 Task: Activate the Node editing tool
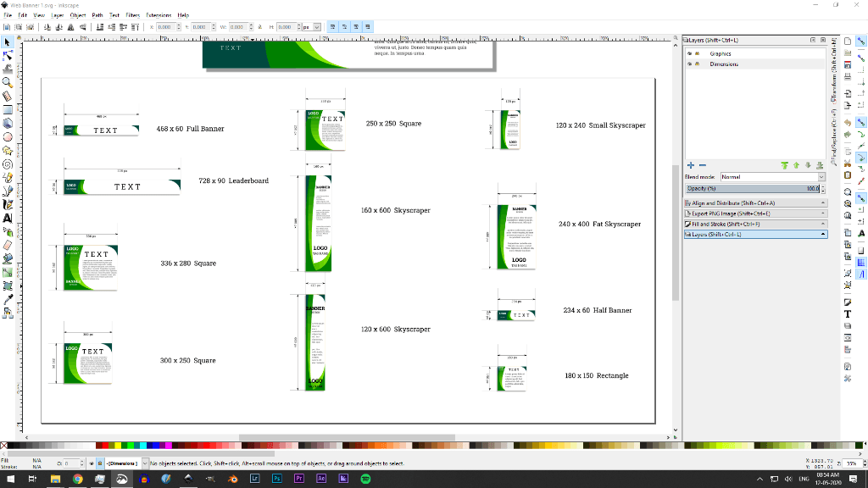pyautogui.click(x=6, y=53)
